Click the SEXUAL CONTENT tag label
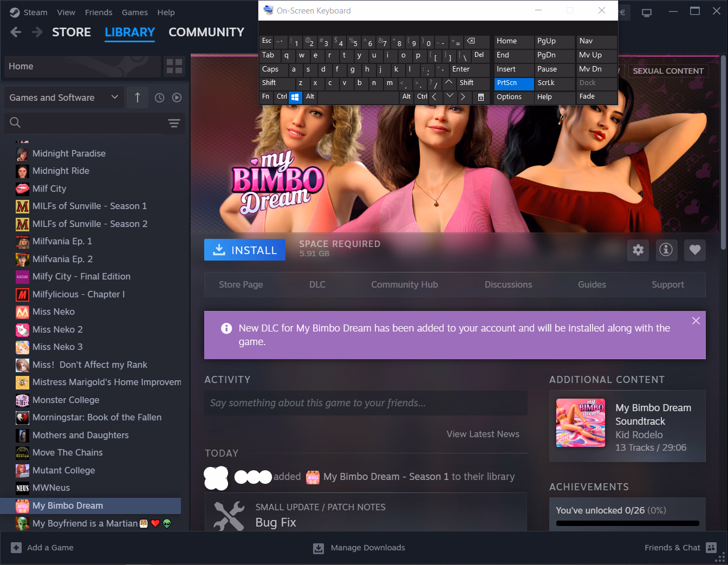This screenshot has height=565, width=728. pyautogui.click(x=668, y=71)
